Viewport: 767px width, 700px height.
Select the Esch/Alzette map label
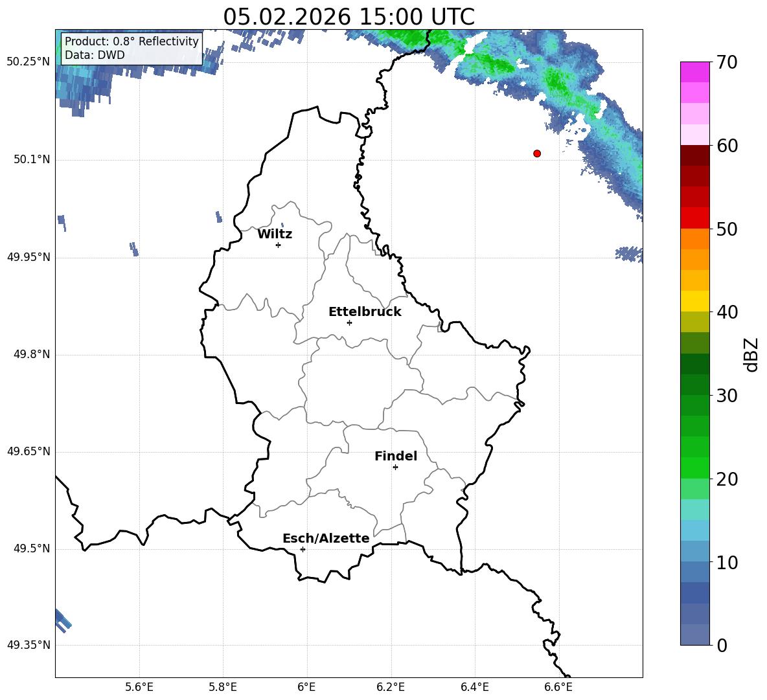click(x=326, y=538)
